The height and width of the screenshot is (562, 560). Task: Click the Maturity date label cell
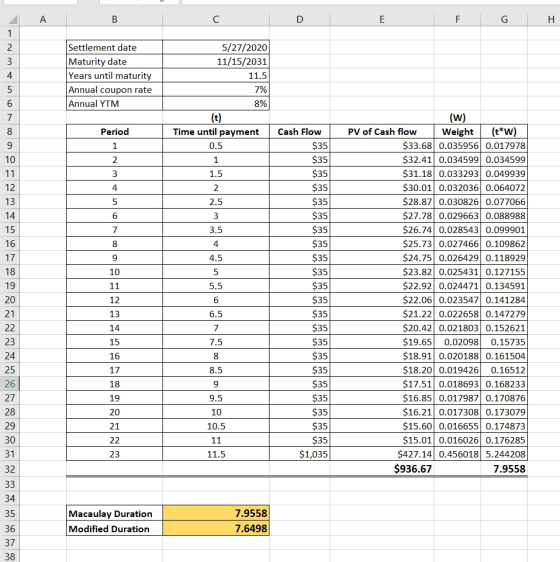point(114,61)
